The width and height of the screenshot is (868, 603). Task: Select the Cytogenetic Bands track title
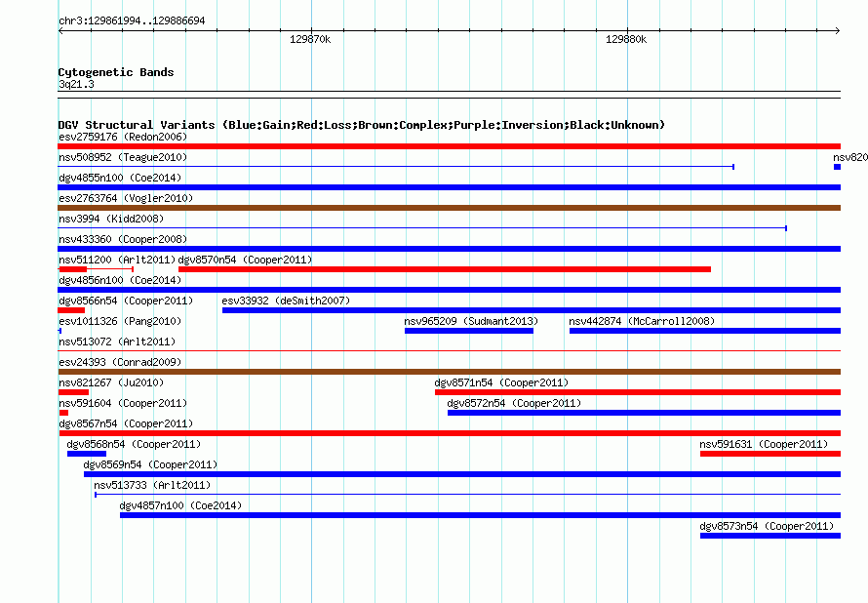pos(116,72)
